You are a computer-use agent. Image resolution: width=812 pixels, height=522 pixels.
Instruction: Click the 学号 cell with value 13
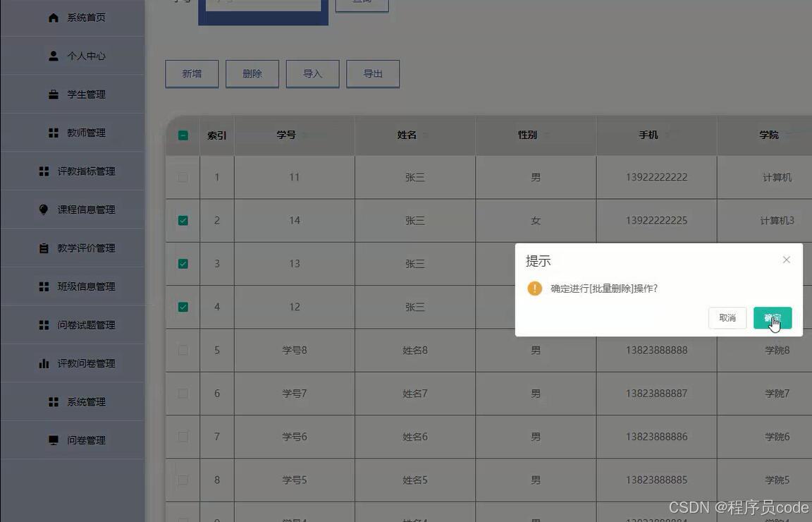294,264
